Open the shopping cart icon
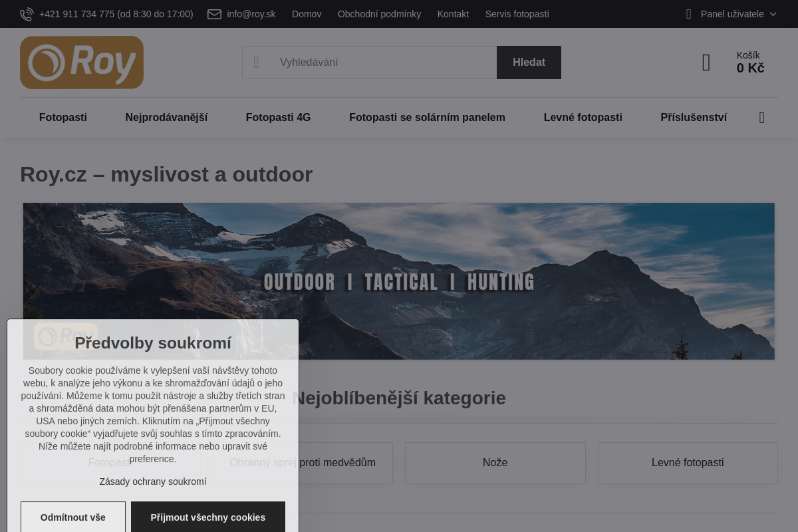The width and height of the screenshot is (798, 532). [706, 63]
